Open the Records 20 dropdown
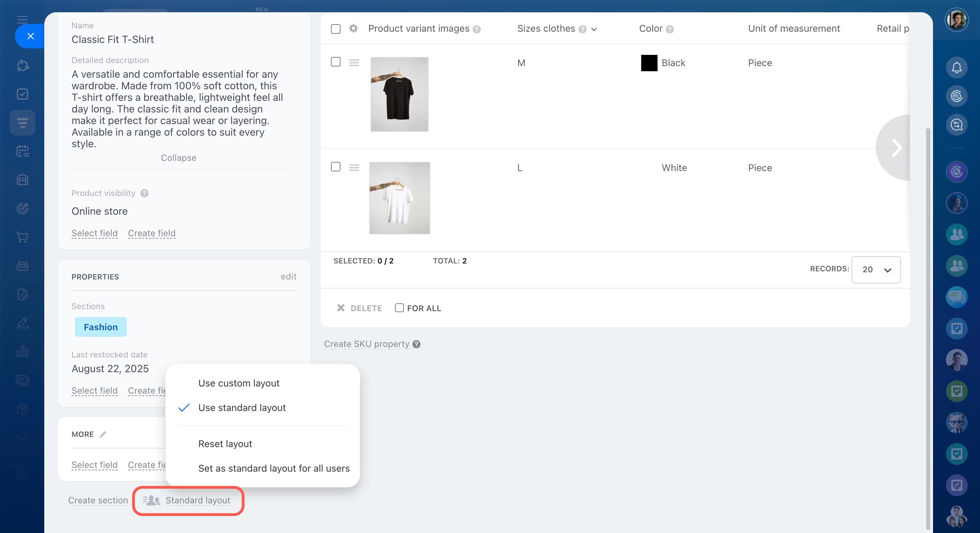This screenshot has height=533, width=980. coord(876,270)
